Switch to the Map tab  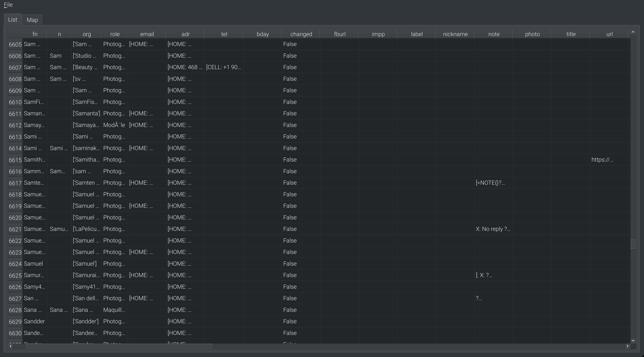click(x=32, y=20)
